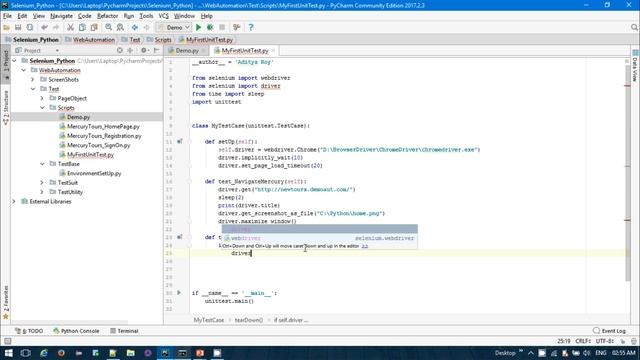
Task: Expand External Libraries node
Action: [14, 201]
